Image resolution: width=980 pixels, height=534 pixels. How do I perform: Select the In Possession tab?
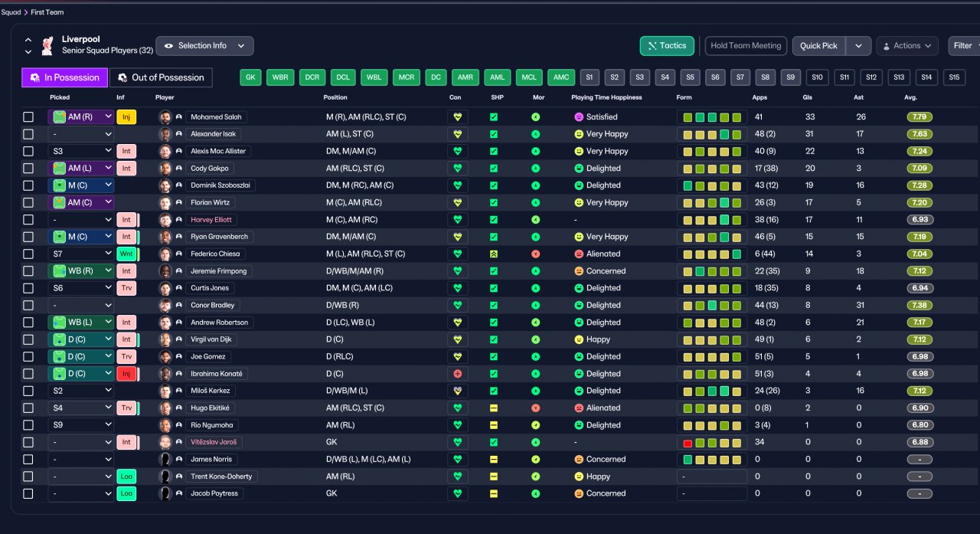[64, 77]
